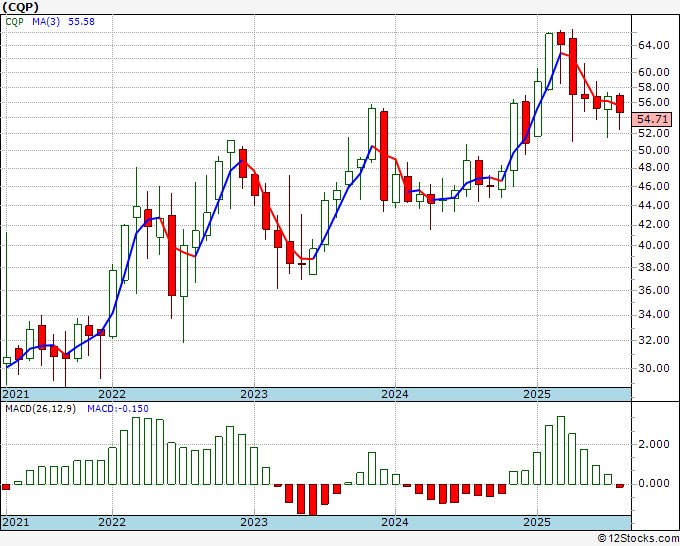Click 2021 on the MACD panel time axis
This screenshot has width=680, height=546.
pyautogui.click(x=16, y=522)
